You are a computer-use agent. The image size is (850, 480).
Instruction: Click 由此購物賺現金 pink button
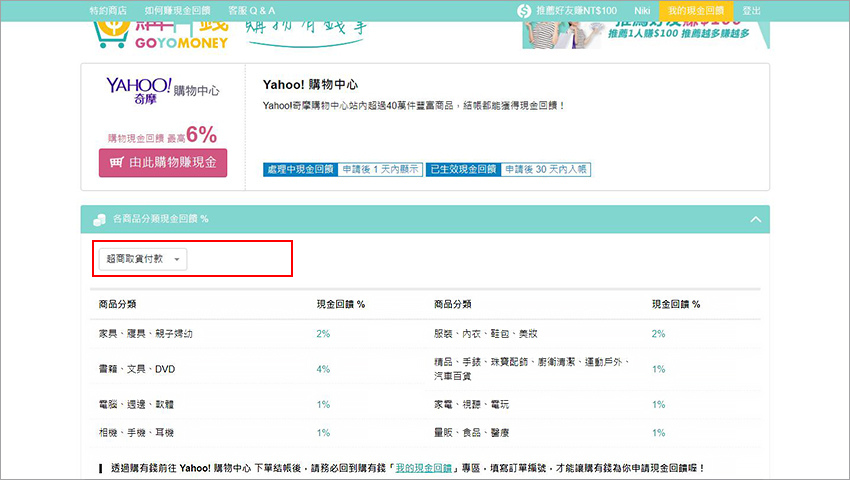pos(163,163)
